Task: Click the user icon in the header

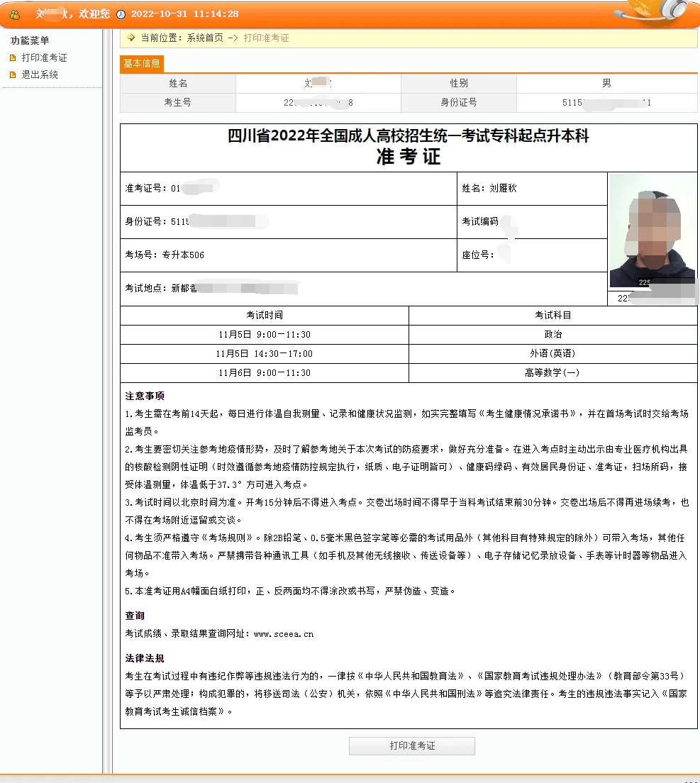Action: coord(15,14)
